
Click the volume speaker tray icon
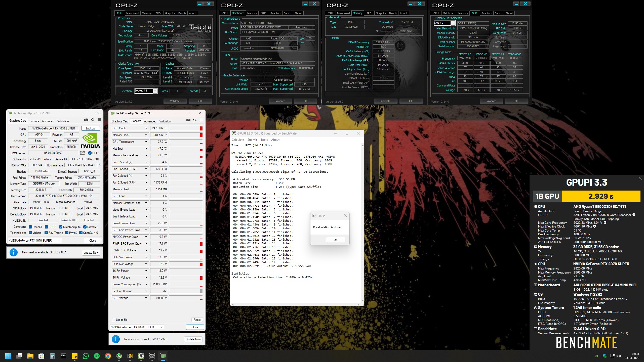[x=619, y=356]
